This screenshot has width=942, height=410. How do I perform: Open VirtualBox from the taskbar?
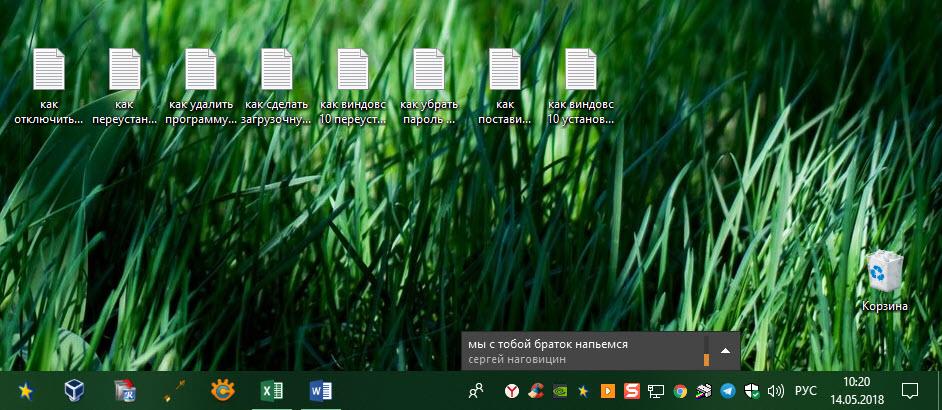[74, 391]
